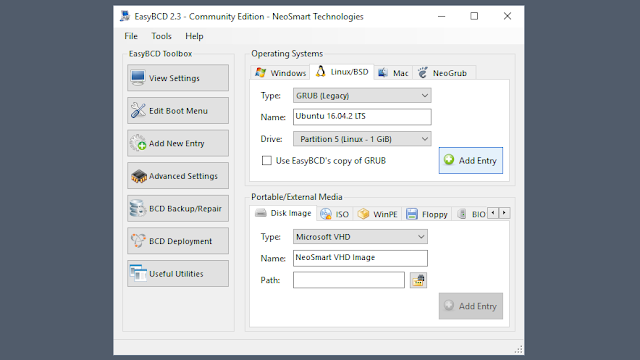
Task: Click the empty Path input field
Action: (349, 280)
